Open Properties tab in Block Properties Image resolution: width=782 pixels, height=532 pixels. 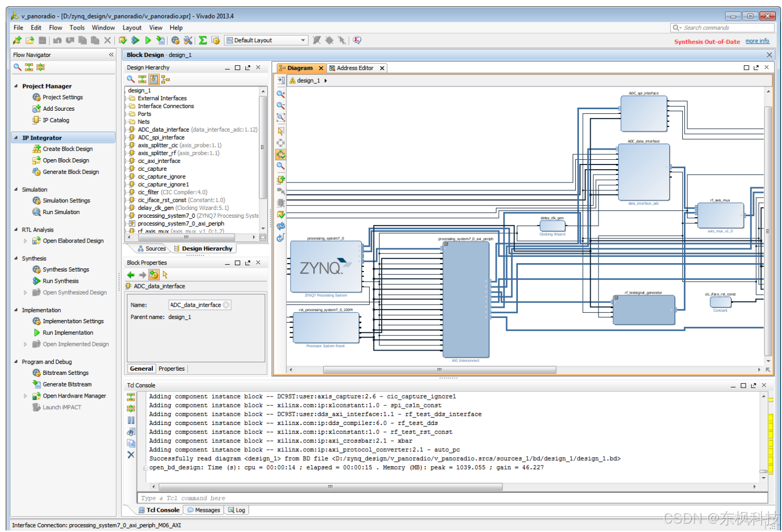[171, 369]
